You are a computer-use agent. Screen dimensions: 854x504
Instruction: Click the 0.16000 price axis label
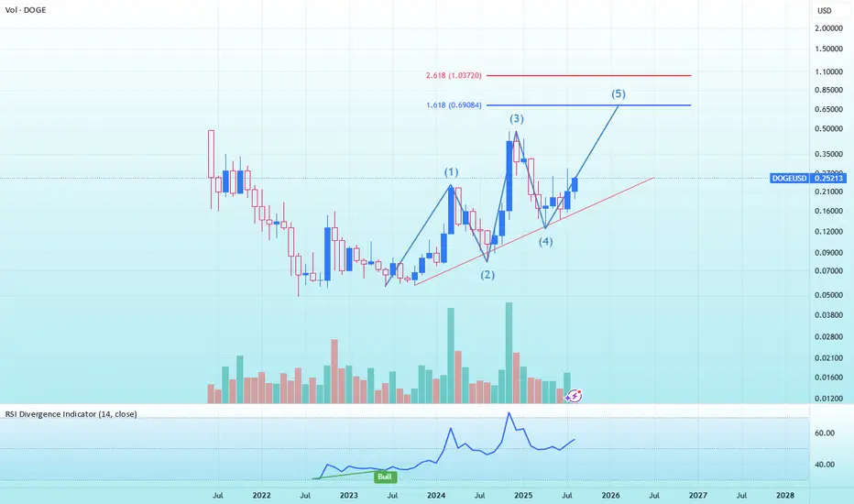[x=828, y=211]
